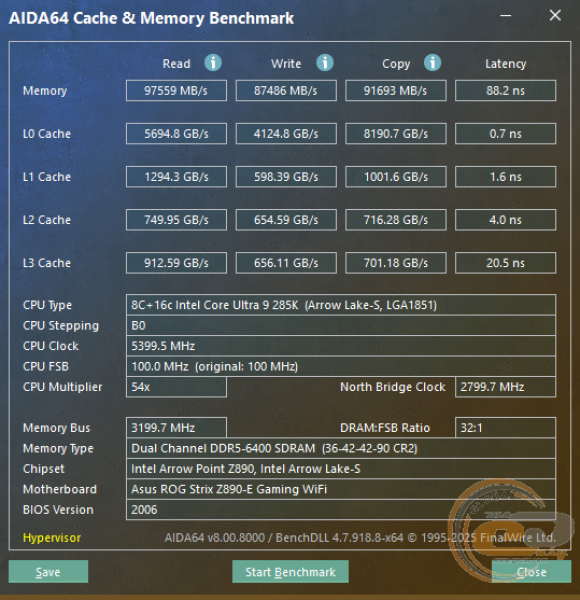
Task: Click L3 Cache write value 656.11 GB/s
Action: [286, 263]
